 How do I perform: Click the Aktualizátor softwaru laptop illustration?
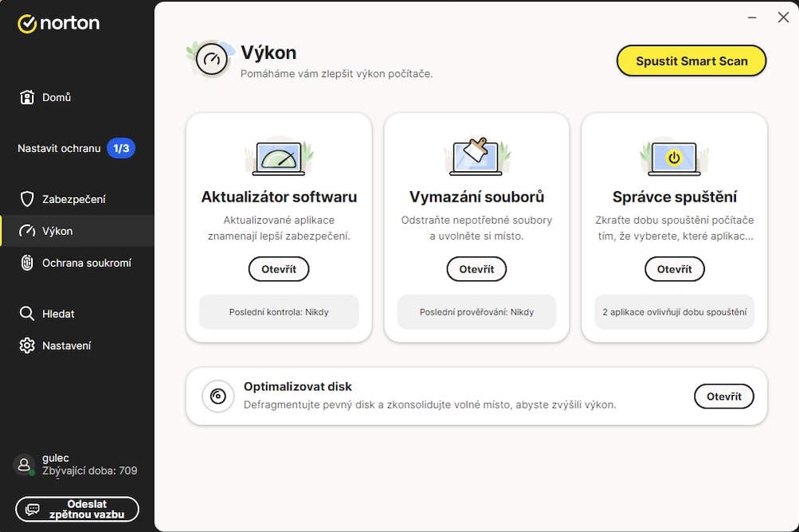(278, 158)
